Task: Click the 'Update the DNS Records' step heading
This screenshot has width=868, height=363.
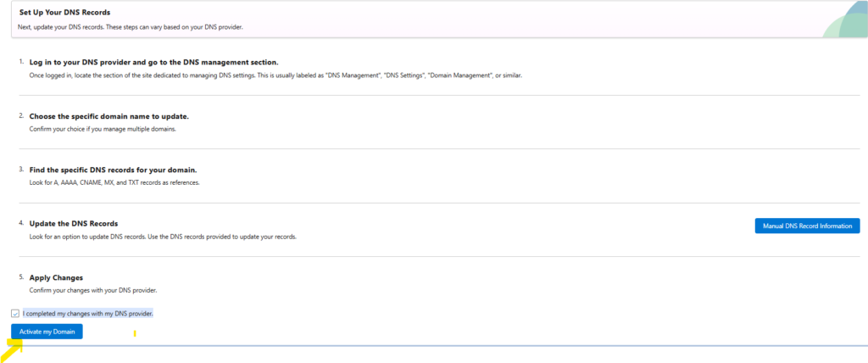Action: (74, 223)
